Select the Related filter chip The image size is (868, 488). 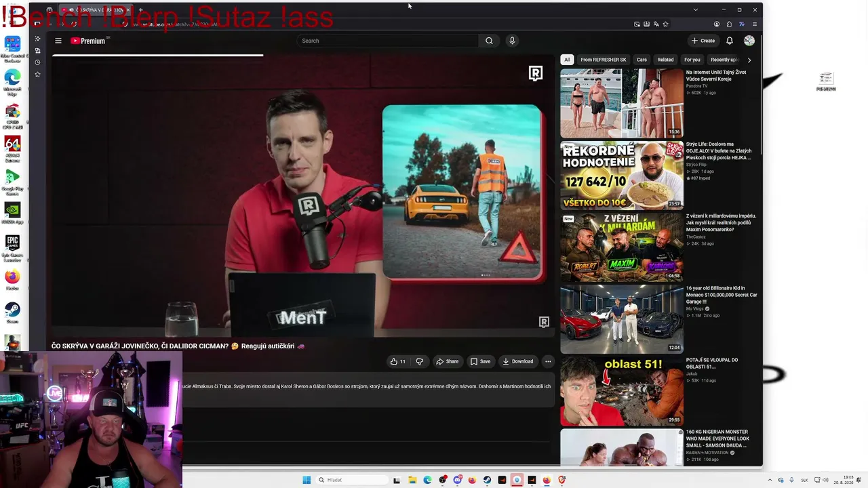[665, 60]
